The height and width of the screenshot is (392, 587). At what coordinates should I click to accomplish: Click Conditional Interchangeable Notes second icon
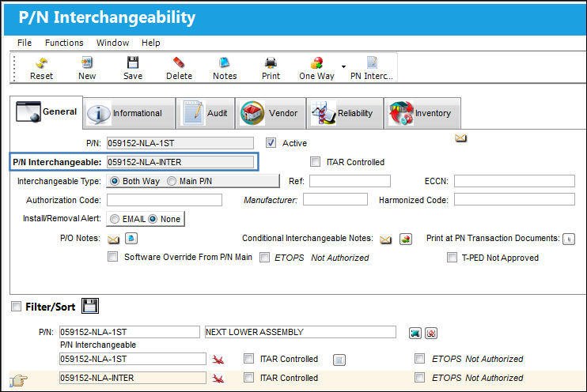tap(406, 239)
